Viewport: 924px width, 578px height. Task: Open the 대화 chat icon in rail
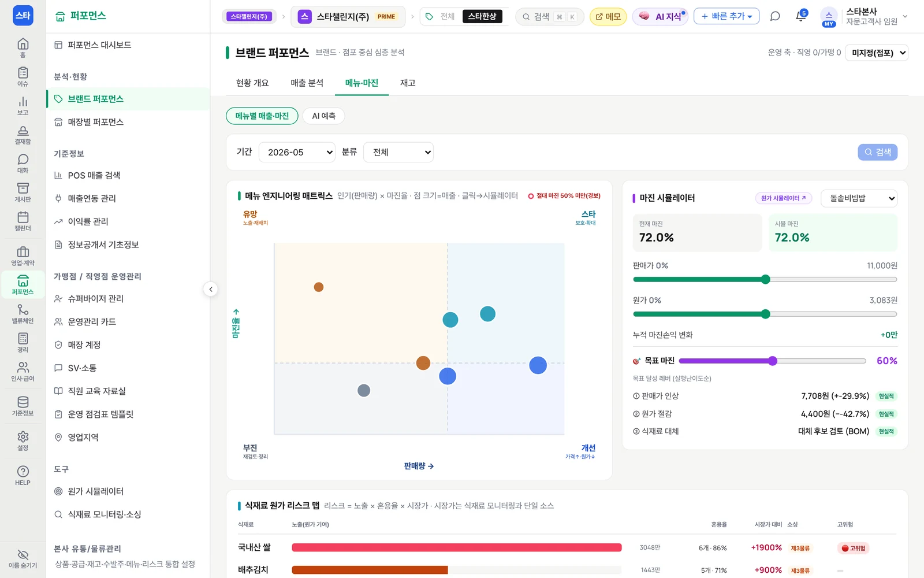click(23, 163)
